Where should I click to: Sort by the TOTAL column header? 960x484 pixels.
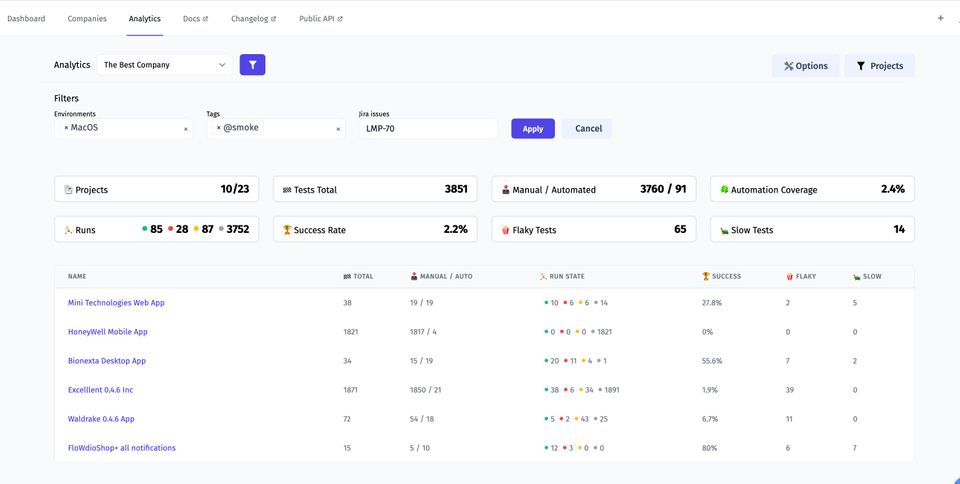point(358,277)
